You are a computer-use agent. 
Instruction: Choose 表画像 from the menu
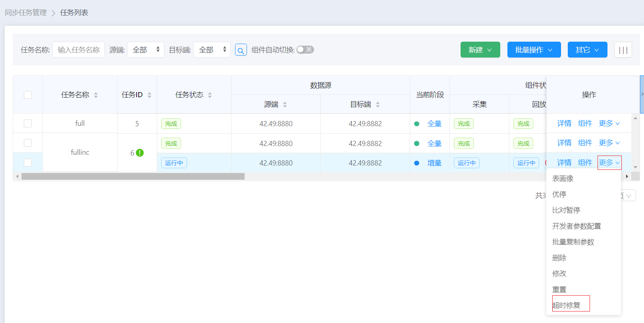(x=563, y=179)
